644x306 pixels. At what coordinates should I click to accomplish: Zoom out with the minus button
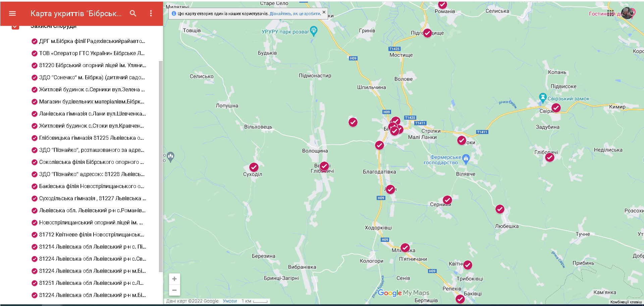174,290
